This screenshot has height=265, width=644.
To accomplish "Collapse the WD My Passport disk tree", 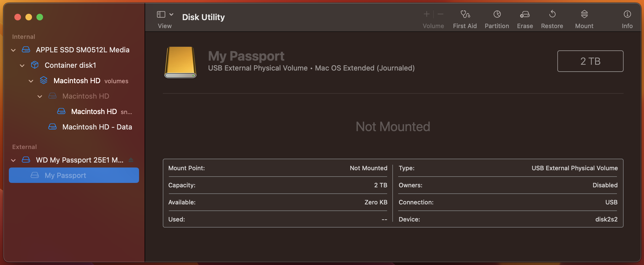I will (x=13, y=160).
